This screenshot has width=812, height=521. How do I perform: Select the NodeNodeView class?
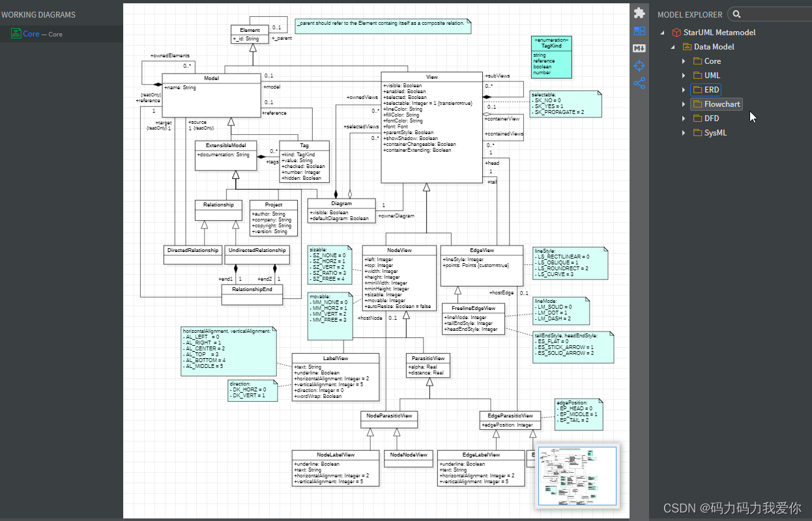408,458
